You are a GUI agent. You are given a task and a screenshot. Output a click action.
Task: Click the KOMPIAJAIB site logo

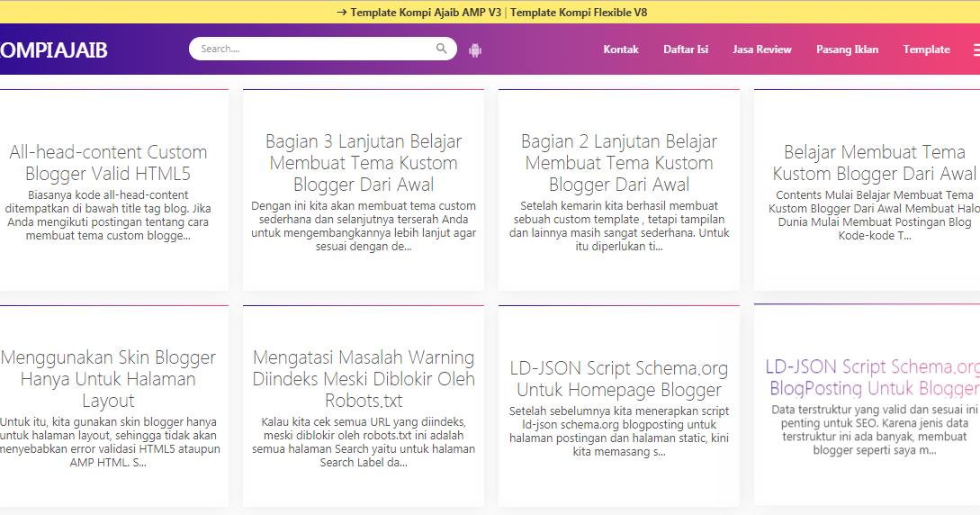pos(54,50)
